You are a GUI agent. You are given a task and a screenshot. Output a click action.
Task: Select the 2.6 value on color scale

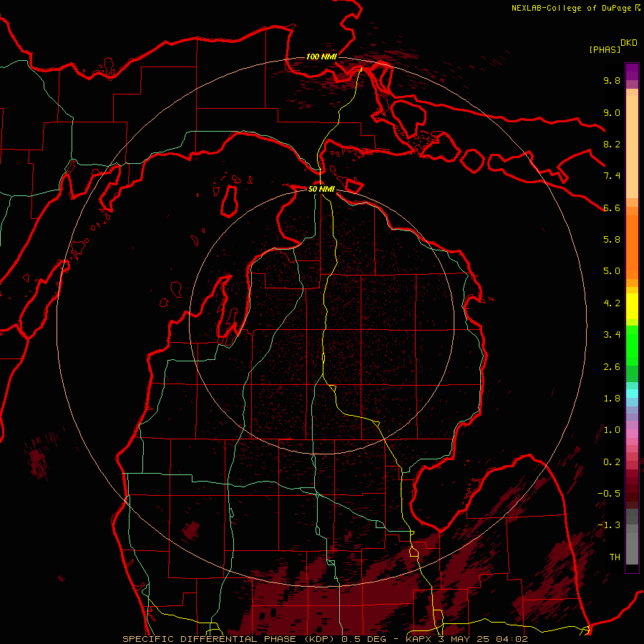tap(612, 367)
